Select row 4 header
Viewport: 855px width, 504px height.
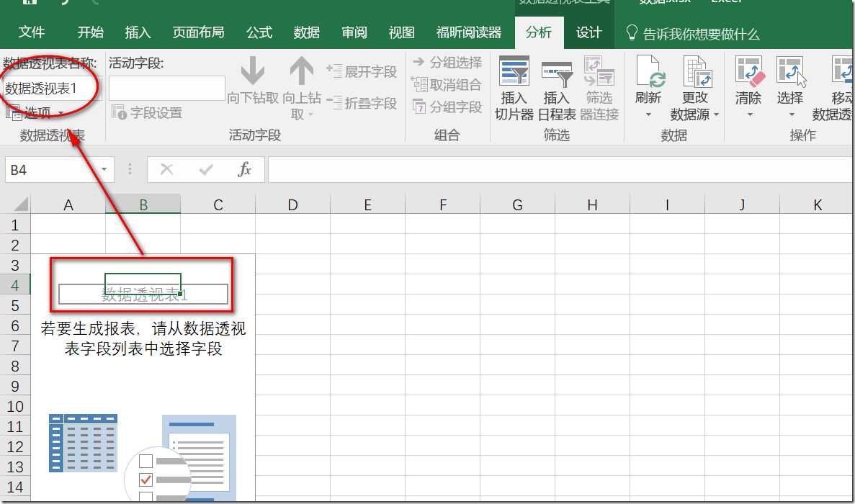(15, 286)
